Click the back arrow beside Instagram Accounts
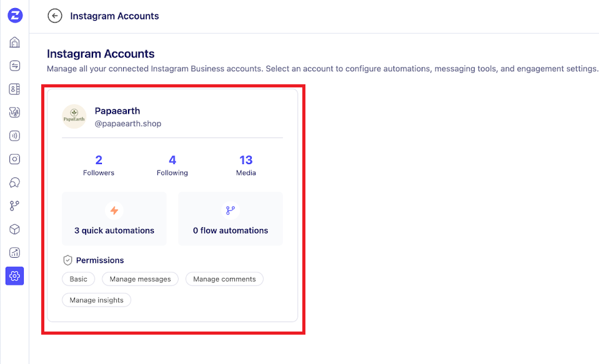 pos(55,16)
